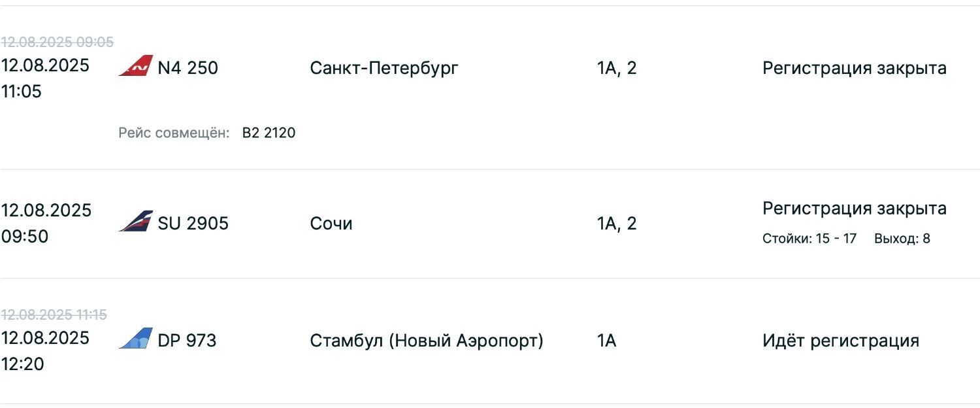This screenshot has height=408, width=980.
Task: Click the Nordwind airline logo for N4 250
Action: (136, 66)
